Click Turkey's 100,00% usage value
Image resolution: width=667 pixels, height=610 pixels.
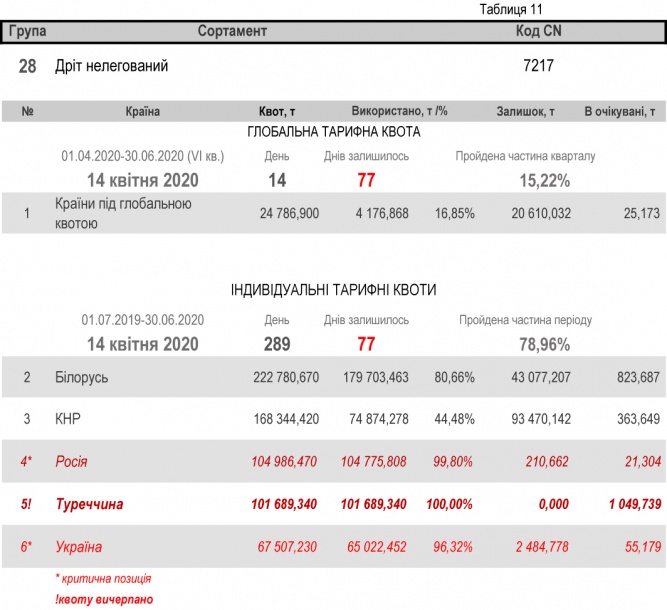click(x=452, y=504)
